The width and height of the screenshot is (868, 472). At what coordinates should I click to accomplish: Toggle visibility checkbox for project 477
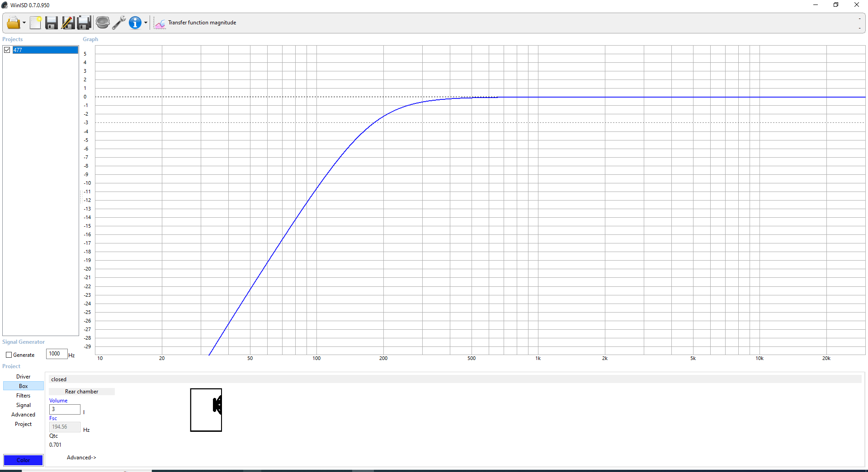(x=7, y=50)
